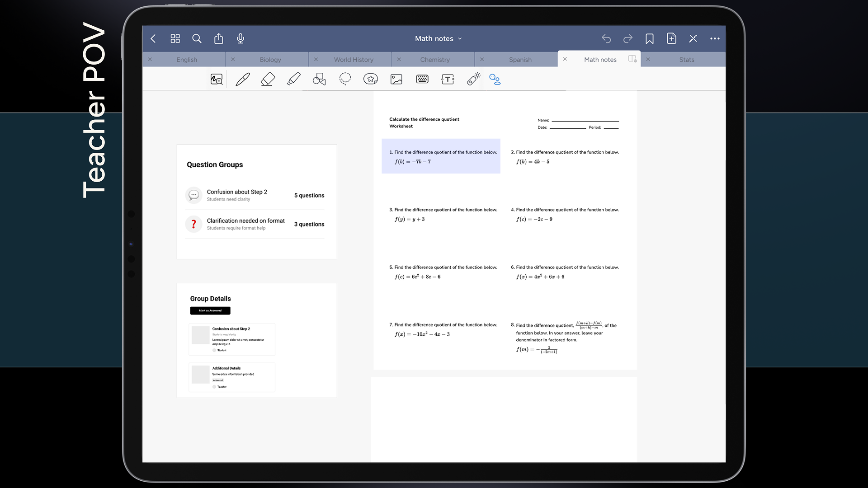Switch to the Chemistry tab
This screenshot has width=868, height=488.
coord(434,60)
